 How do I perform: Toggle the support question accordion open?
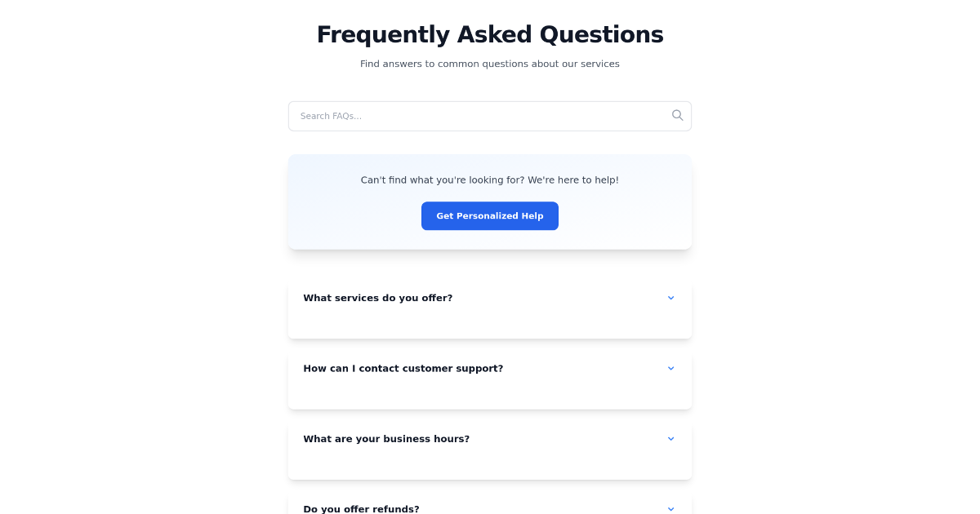tap(490, 368)
